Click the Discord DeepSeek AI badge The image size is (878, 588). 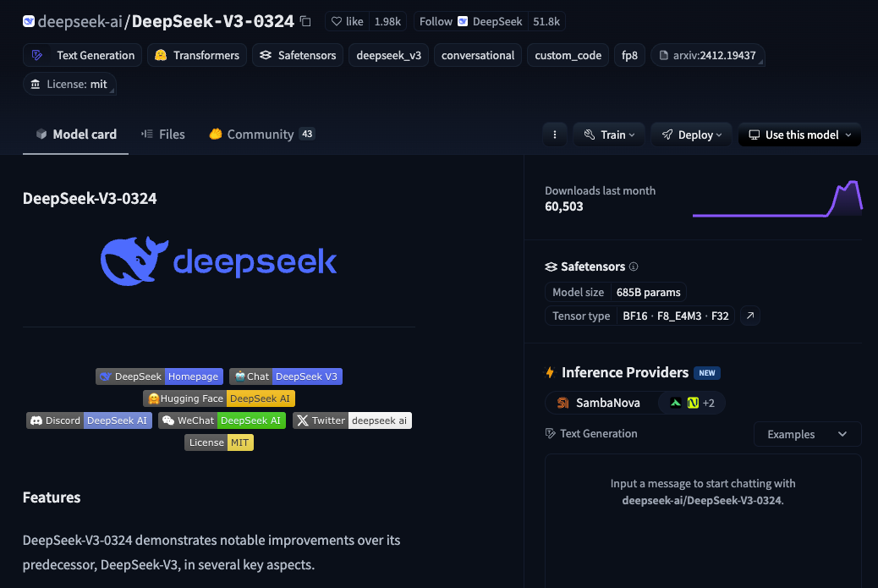88,420
